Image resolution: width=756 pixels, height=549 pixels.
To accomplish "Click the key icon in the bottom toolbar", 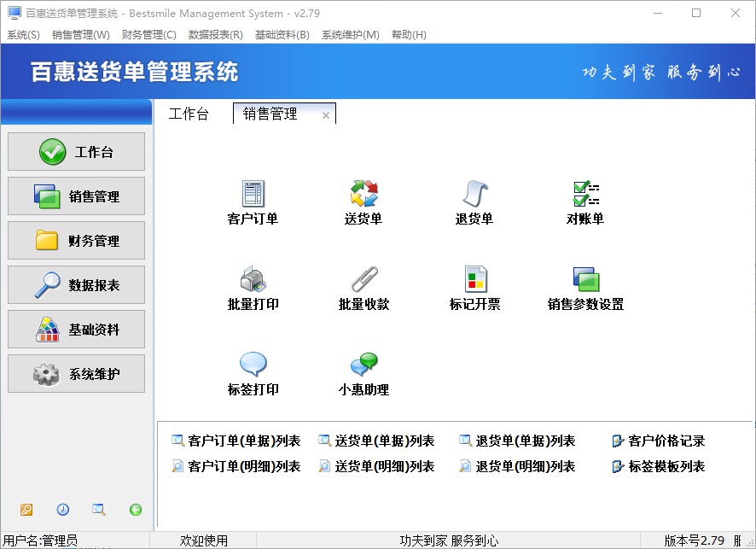I will pos(26,510).
